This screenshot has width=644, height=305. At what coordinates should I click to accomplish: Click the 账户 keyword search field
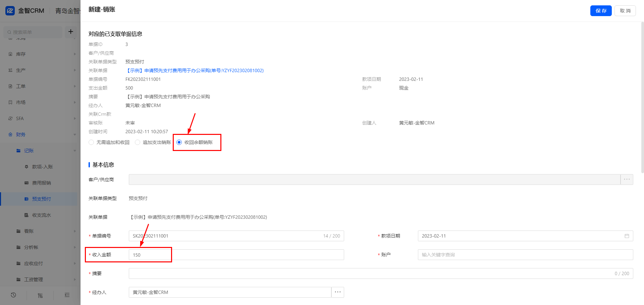tap(526, 255)
